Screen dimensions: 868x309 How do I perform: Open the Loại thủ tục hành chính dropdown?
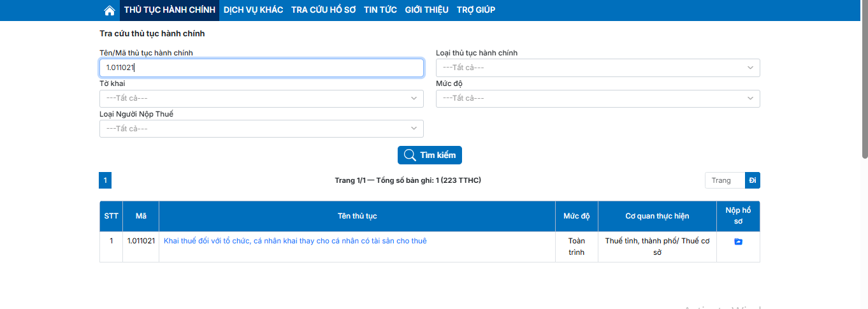tap(597, 68)
